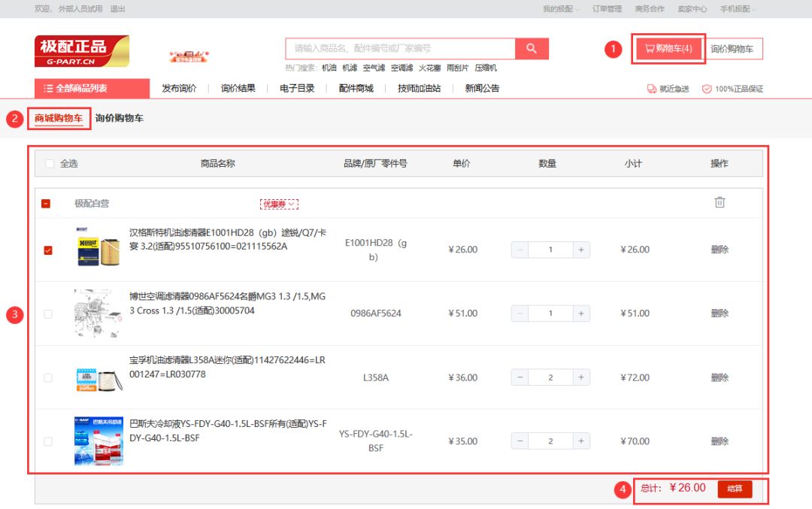Open 博世空调滤清器 product thumbnail
The height and width of the screenshot is (509, 812).
(x=98, y=314)
